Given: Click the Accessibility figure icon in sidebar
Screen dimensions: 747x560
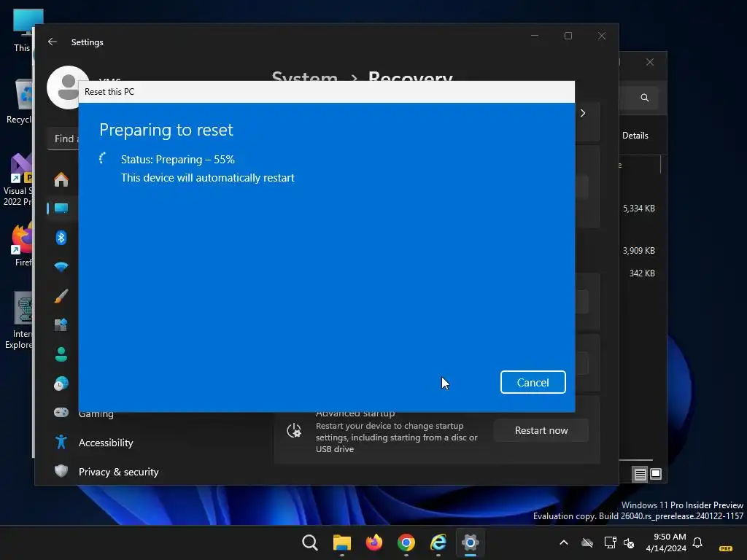Looking at the screenshot, I should coord(61,443).
